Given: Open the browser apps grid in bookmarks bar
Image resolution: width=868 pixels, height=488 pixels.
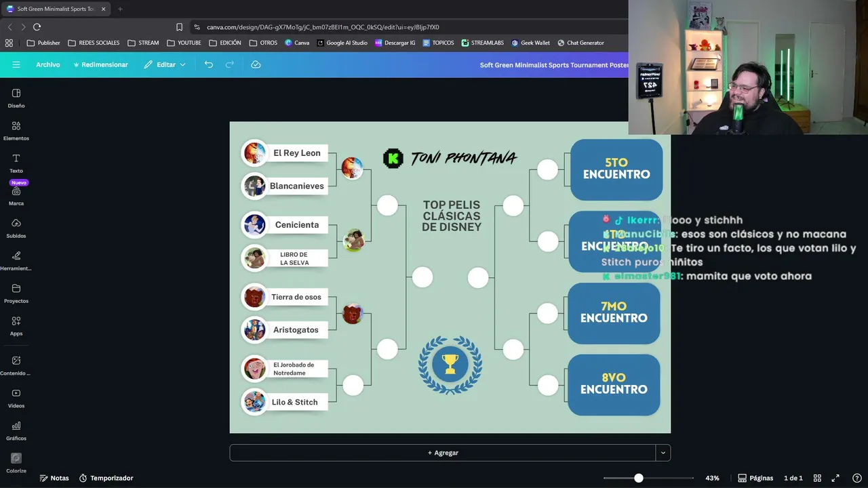Looking at the screenshot, I should [9, 43].
